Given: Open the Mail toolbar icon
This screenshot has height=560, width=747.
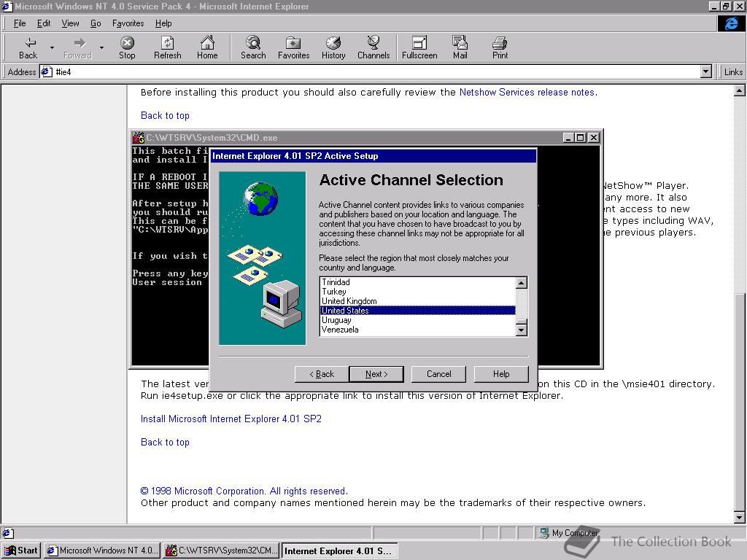Looking at the screenshot, I should click(x=460, y=48).
